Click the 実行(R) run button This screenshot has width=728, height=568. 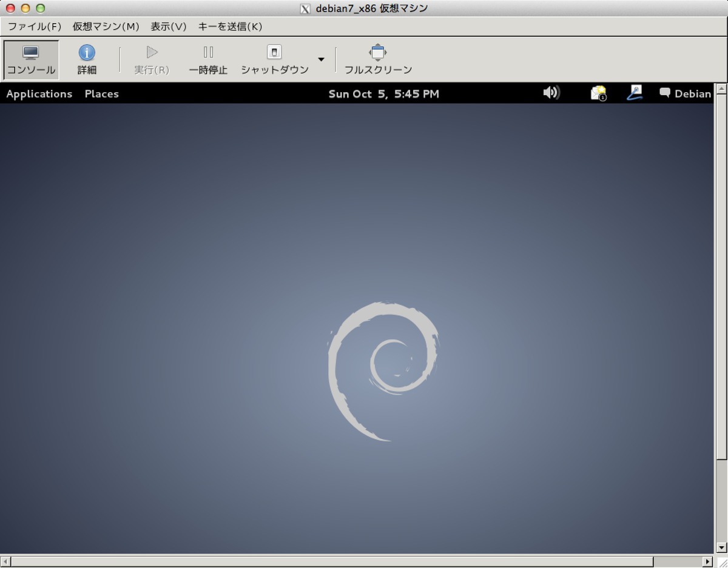(x=152, y=60)
